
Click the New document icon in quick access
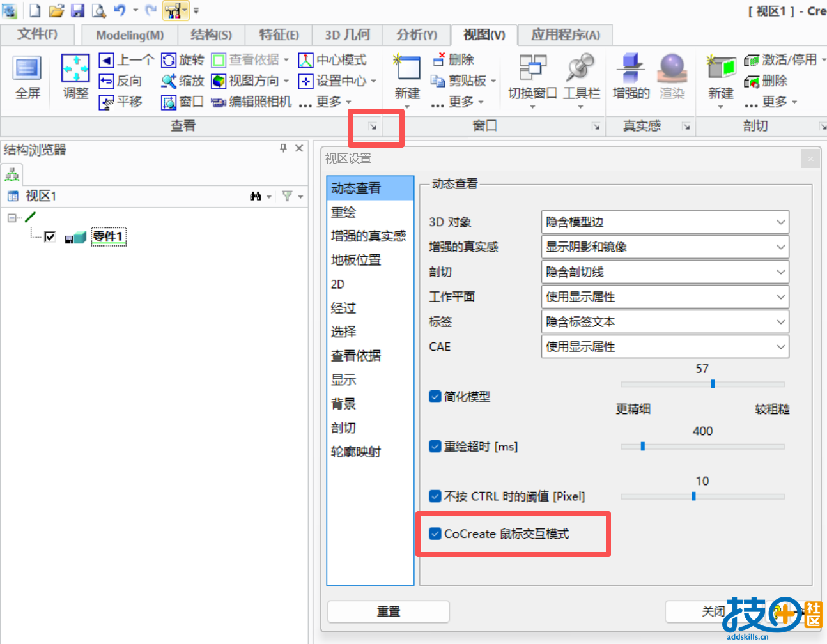35,10
